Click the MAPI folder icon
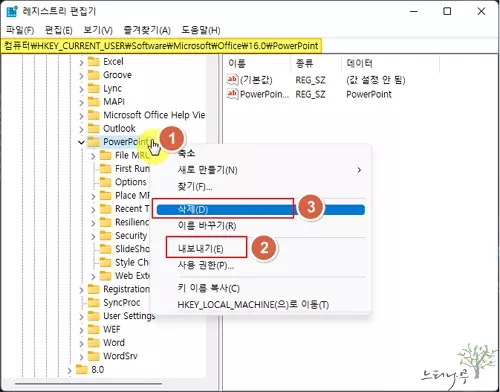This screenshot has height=392, width=500. click(x=94, y=102)
